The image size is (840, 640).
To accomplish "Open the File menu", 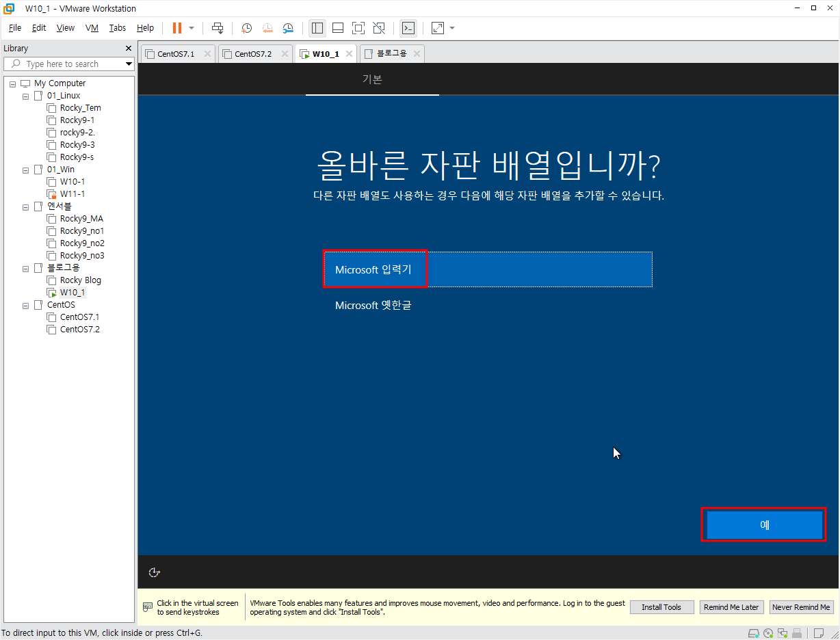I will [15, 28].
